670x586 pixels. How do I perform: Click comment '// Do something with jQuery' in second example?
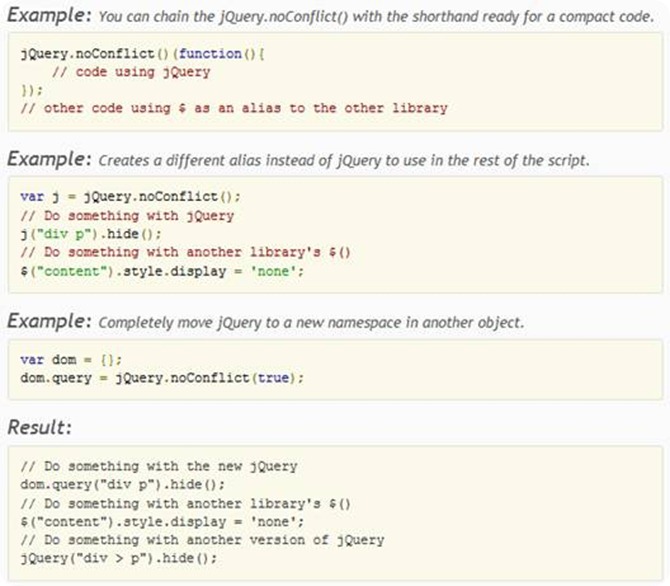tap(127, 215)
